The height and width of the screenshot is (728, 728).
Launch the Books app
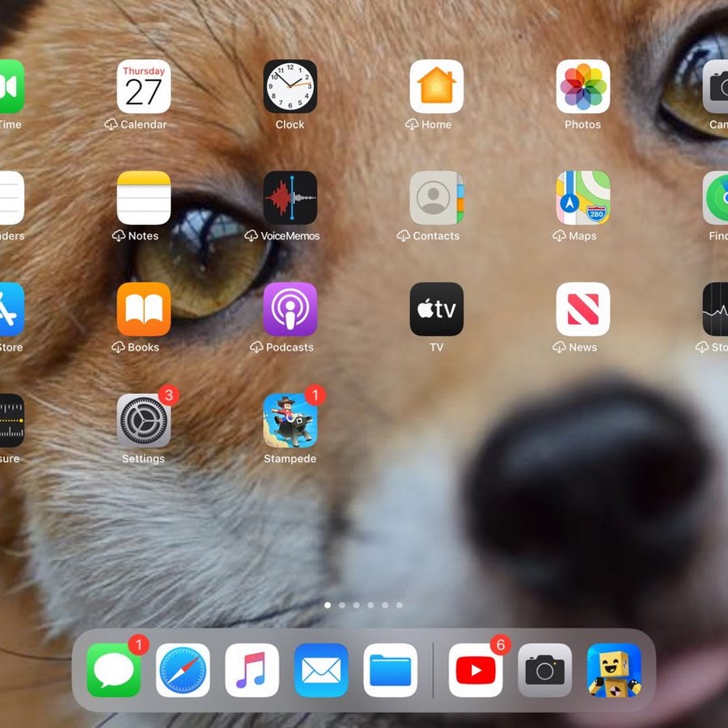click(x=143, y=309)
